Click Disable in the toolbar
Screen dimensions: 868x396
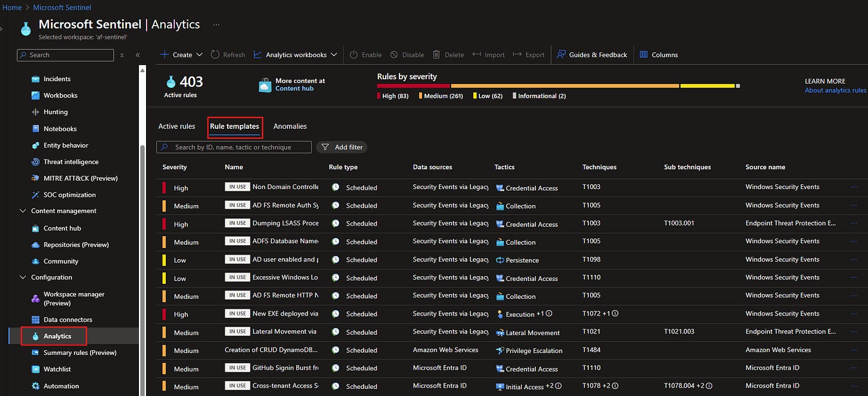pyautogui.click(x=407, y=55)
